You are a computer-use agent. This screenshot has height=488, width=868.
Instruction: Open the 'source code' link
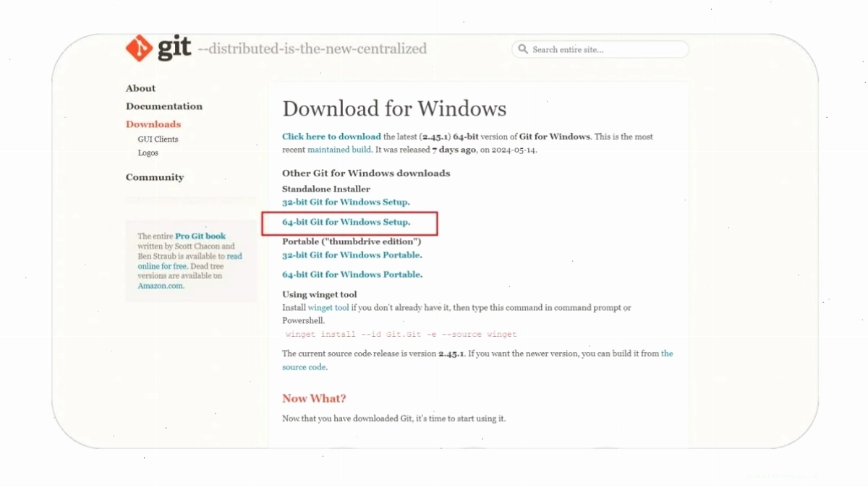click(x=304, y=367)
